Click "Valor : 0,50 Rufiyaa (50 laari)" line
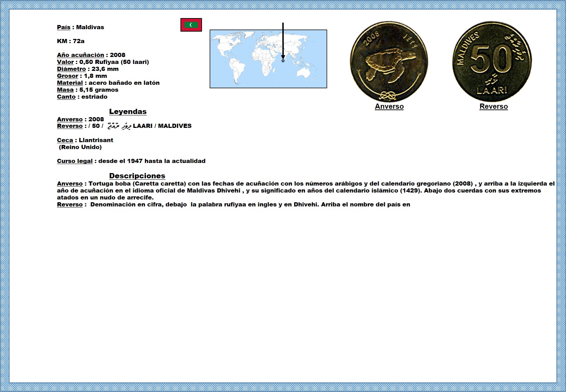566x392 pixels. [103, 62]
